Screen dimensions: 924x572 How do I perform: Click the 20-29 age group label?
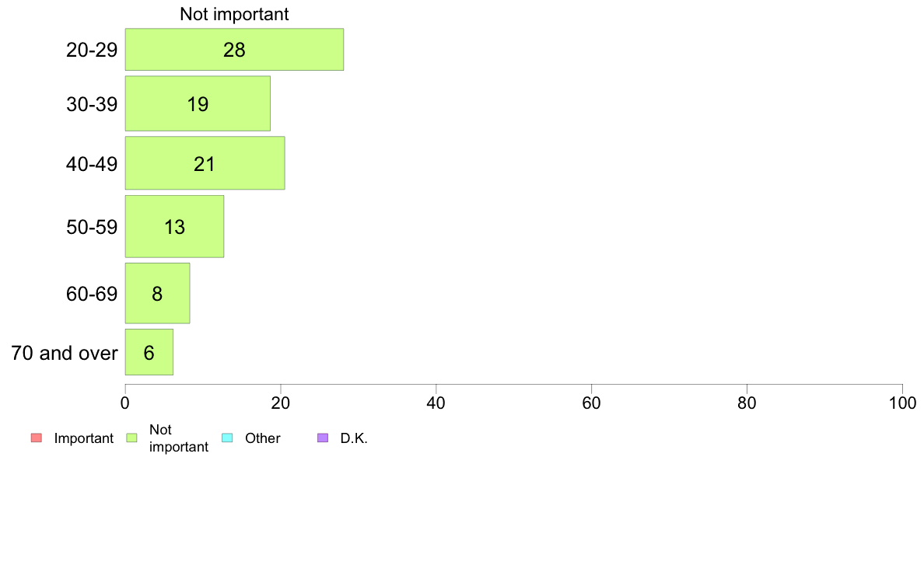(x=92, y=51)
